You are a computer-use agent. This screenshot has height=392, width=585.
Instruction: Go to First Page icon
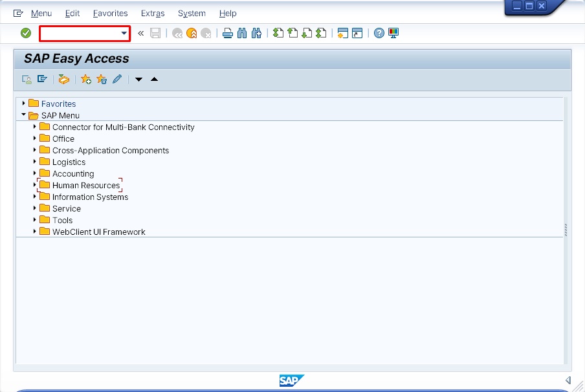(x=278, y=33)
